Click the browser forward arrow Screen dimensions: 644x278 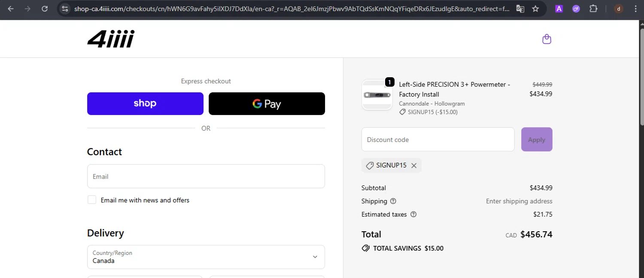27,9
